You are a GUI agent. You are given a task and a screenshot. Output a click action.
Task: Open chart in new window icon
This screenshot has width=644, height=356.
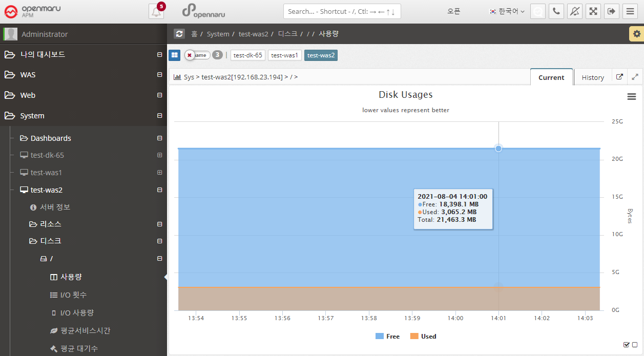[x=619, y=77]
